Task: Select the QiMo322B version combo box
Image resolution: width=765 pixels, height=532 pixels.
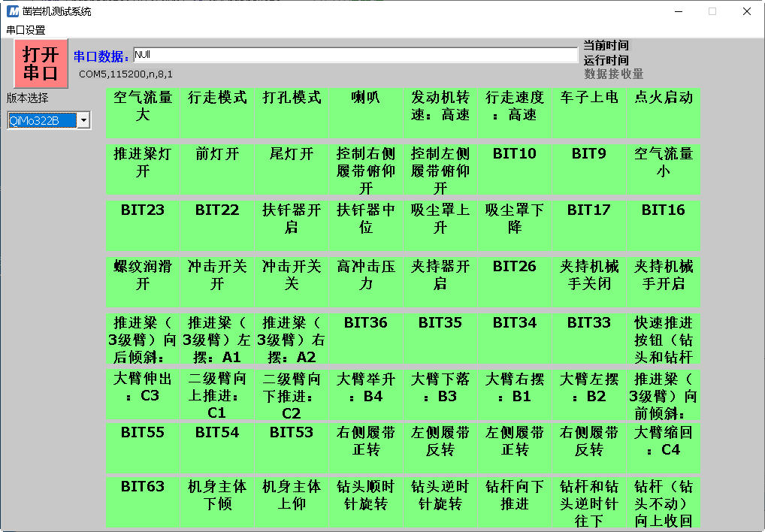Action: (42, 120)
